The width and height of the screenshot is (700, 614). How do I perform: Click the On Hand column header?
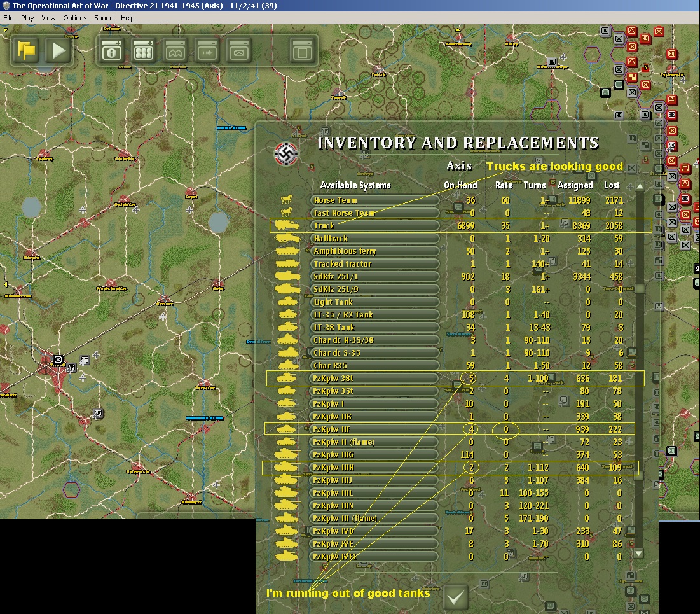click(460, 185)
